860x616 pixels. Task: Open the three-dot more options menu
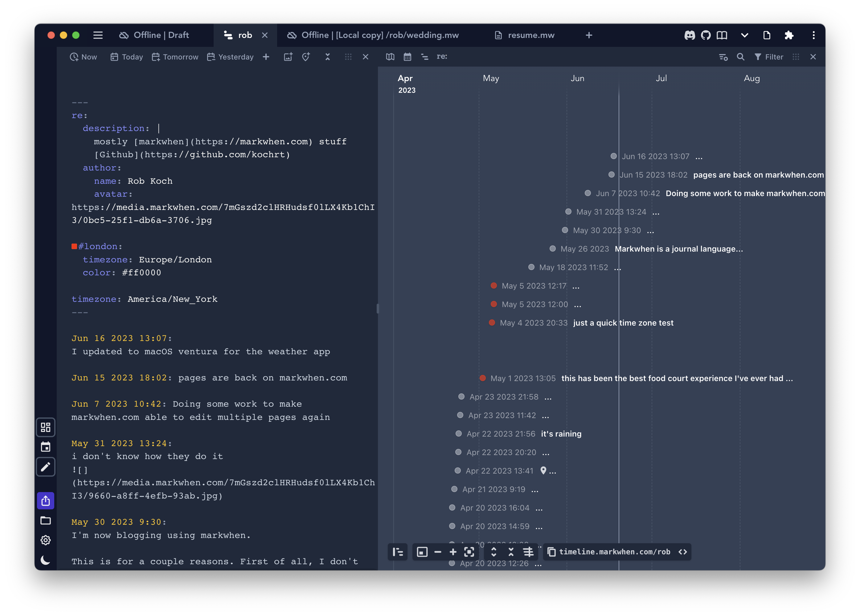point(813,35)
